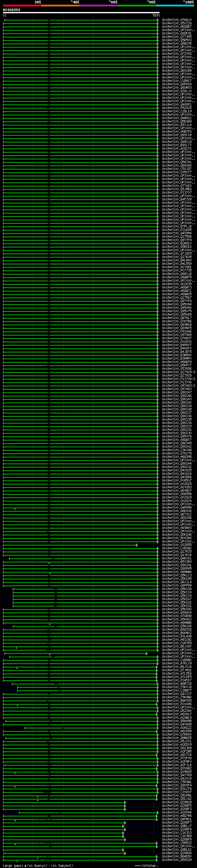The height and width of the screenshot is (868, 197).
Task: Click the query name AV432253
Action: (x=11, y=10)
